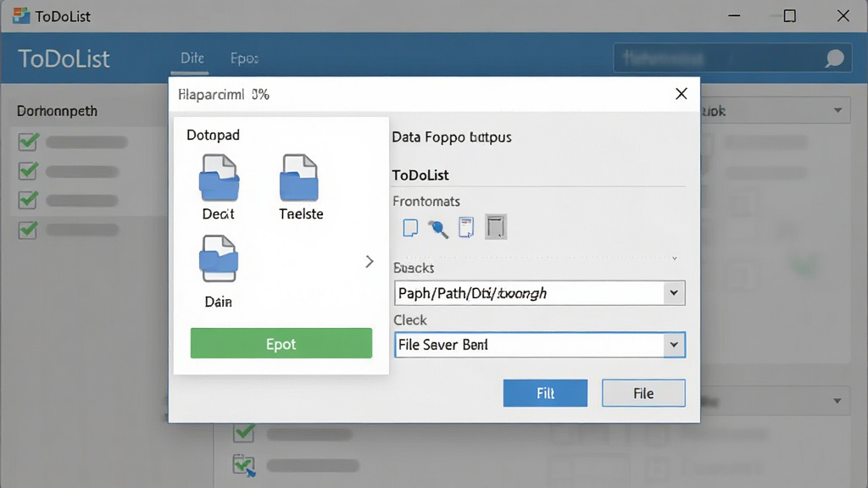
Task: Switch to the Epos tab
Action: (x=244, y=58)
